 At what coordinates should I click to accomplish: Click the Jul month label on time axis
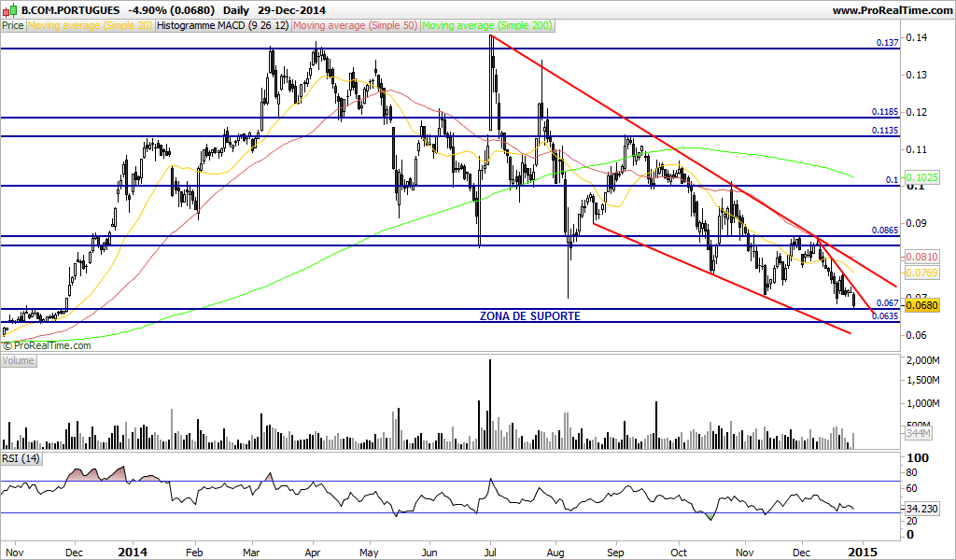pos(489,553)
